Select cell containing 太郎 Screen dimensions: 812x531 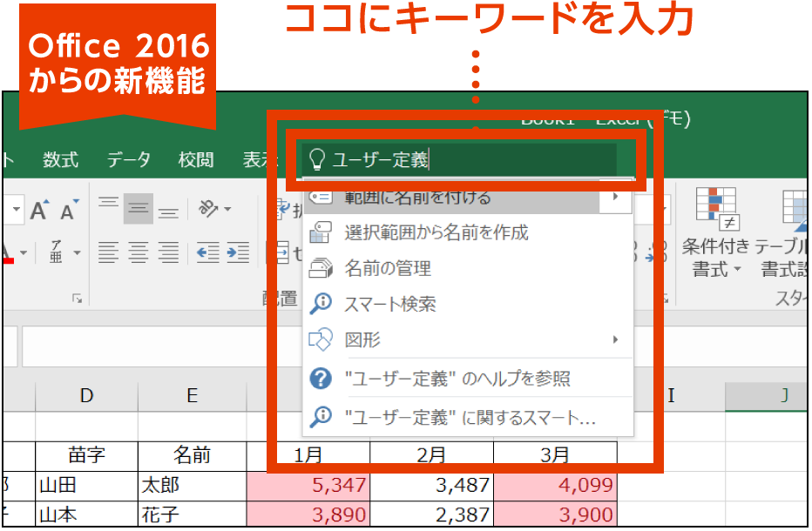pos(193,486)
